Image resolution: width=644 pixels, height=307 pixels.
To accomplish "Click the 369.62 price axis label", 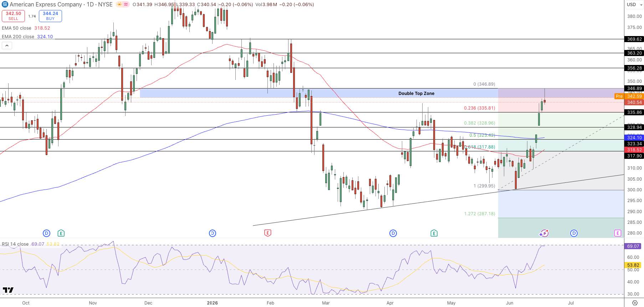I will [x=634, y=39].
